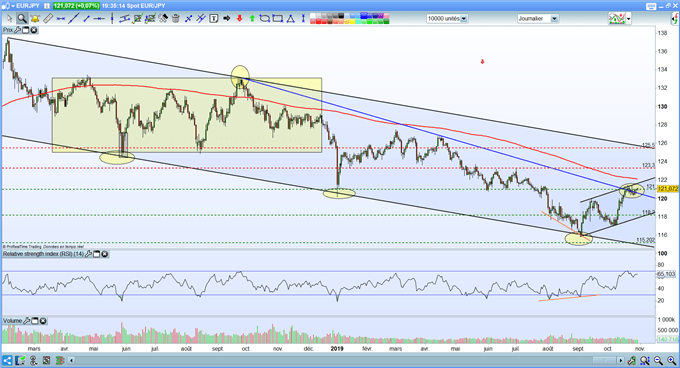Screen dimensions: 680x368
Task: Select the Fibonacci retracement tool with green check
Action: (137, 19)
